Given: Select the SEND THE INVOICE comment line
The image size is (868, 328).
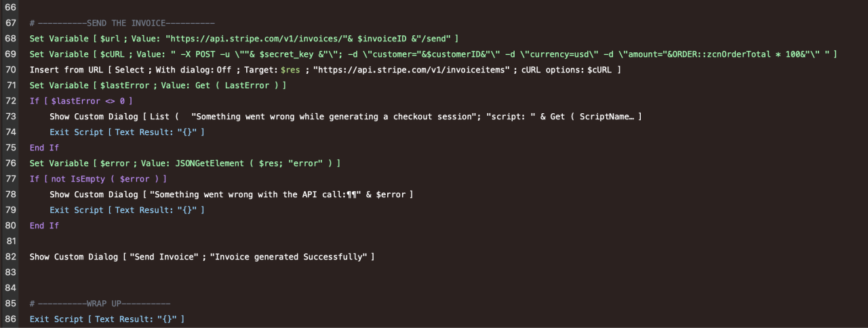Looking at the screenshot, I should click(122, 23).
